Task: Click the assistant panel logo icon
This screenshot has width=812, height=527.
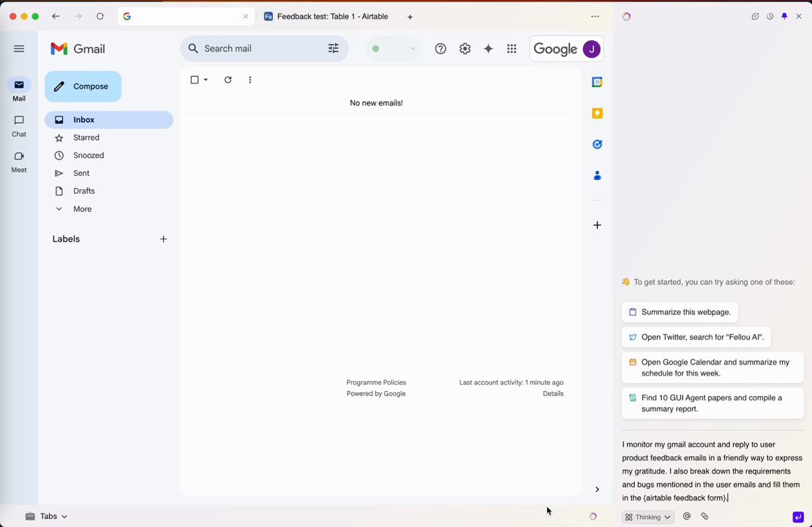Action: click(627, 17)
